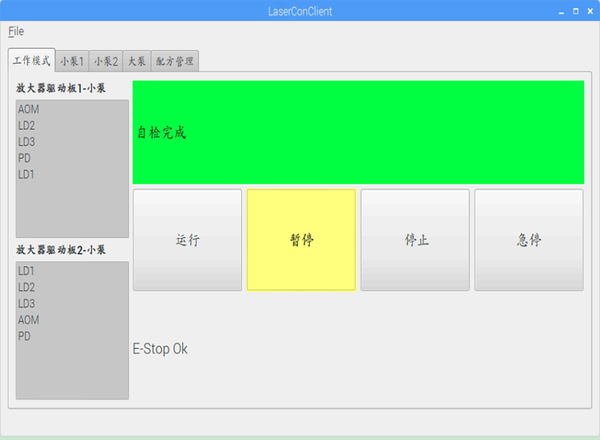This screenshot has width=600, height=440.
Task: Click the 急停 emergency stop button
Action: pos(529,240)
